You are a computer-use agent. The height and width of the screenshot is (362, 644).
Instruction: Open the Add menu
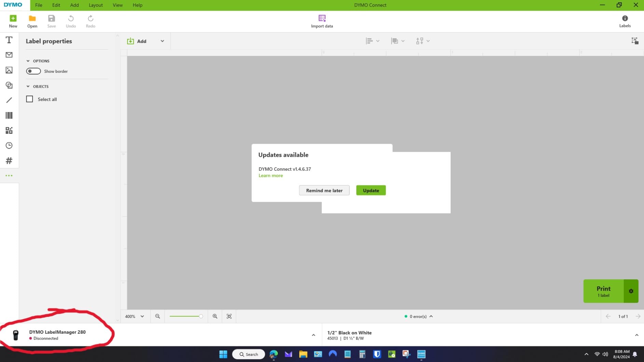click(x=74, y=5)
